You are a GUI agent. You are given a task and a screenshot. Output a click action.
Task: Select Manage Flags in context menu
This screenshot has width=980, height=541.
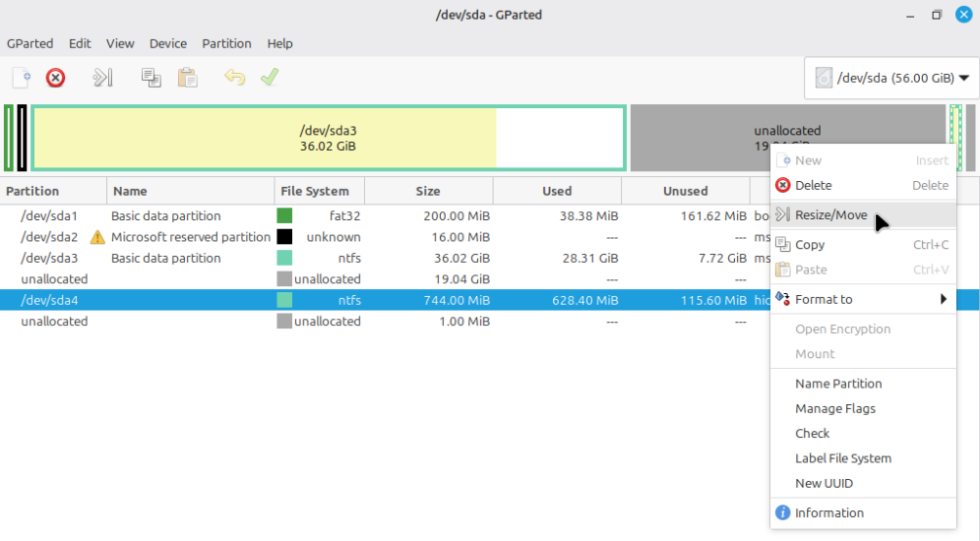coord(863,408)
